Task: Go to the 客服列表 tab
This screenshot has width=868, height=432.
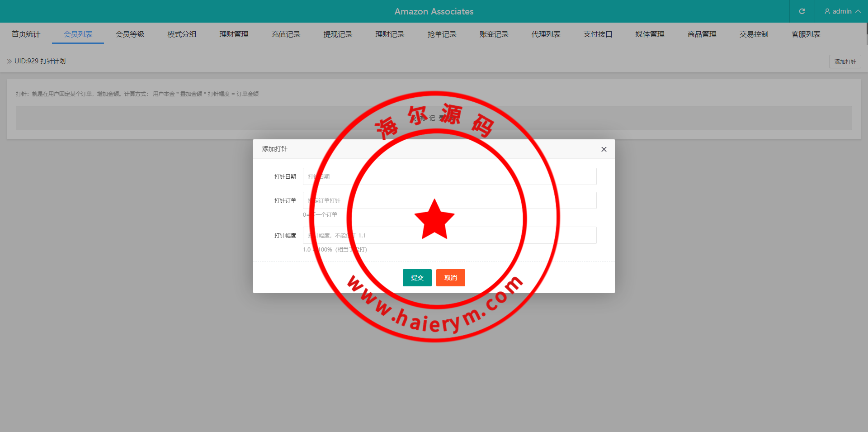Action: coord(806,34)
